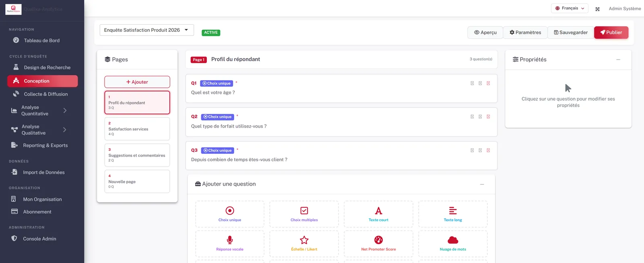644x263 pixels.
Task: Collapse the Ajouter une question panel
Action: coord(482,184)
